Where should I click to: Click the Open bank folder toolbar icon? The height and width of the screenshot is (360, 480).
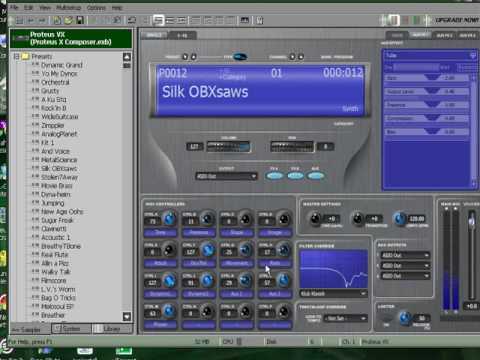(69, 20)
